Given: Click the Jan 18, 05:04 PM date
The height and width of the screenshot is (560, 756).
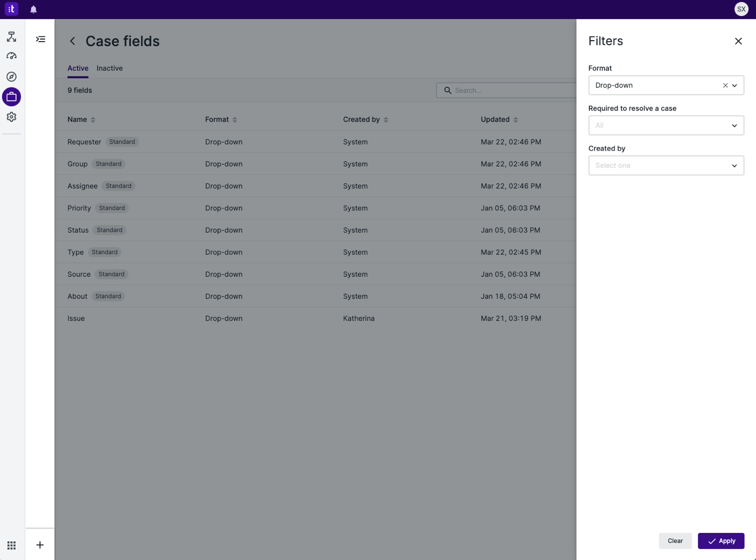Looking at the screenshot, I should tap(510, 296).
